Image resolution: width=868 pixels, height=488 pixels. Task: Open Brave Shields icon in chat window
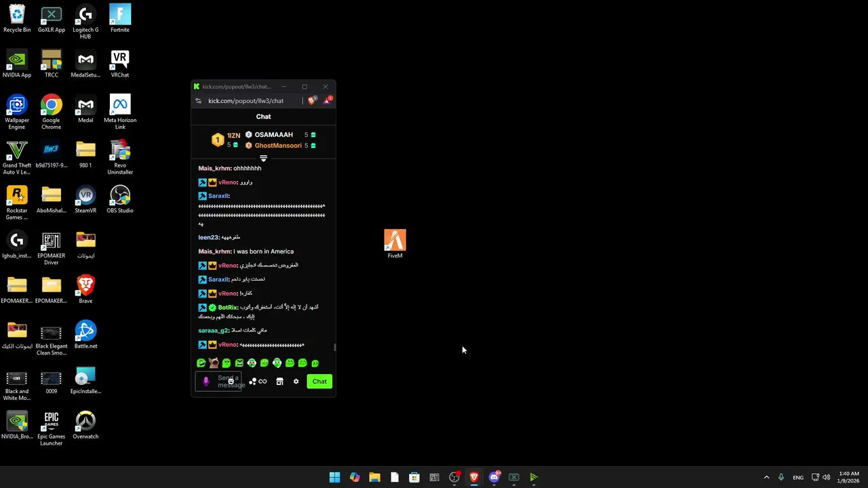(x=311, y=100)
